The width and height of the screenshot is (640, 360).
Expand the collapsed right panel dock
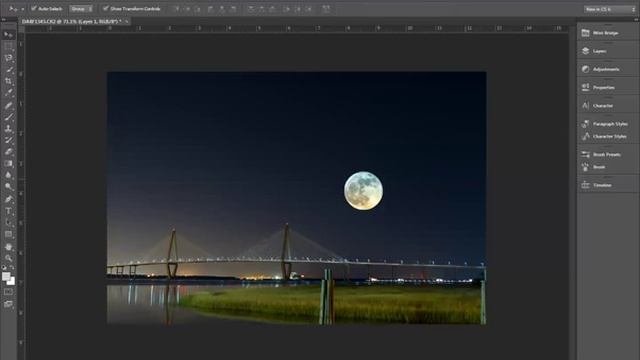tap(636, 19)
